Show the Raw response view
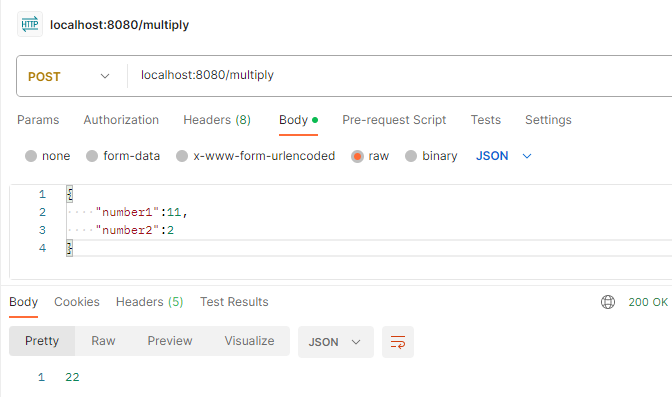This screenshot has height=397, width=672. click(x=103, y=341)
